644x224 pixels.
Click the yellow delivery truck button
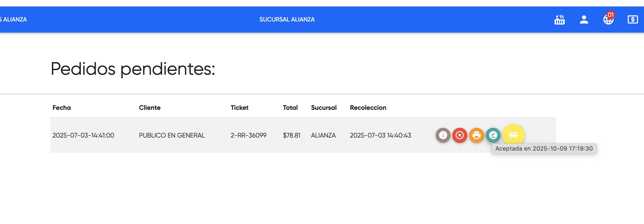514,135
